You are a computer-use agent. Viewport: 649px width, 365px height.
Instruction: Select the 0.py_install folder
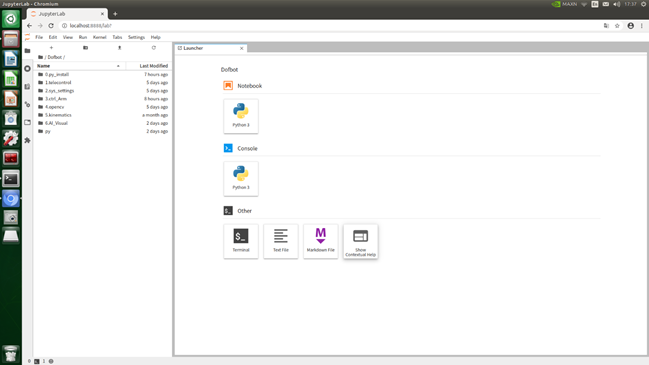click(x=102, y=74)
